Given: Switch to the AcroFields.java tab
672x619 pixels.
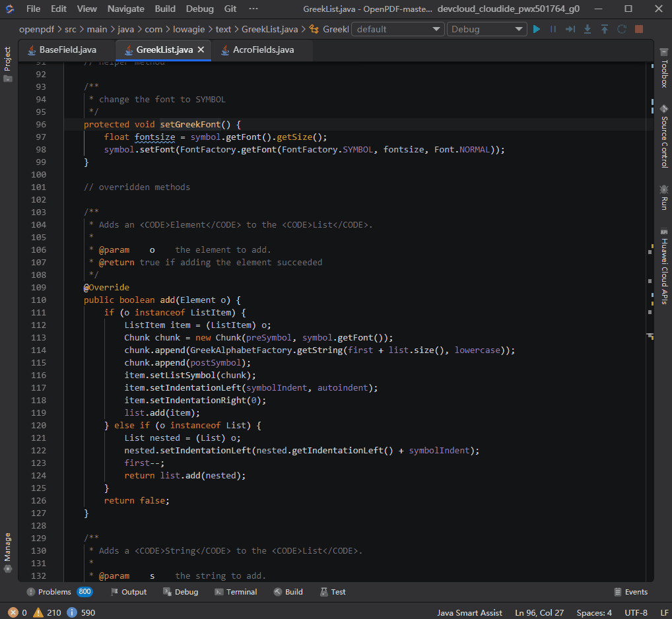Looking at the screenshot, I should (263, 49).
